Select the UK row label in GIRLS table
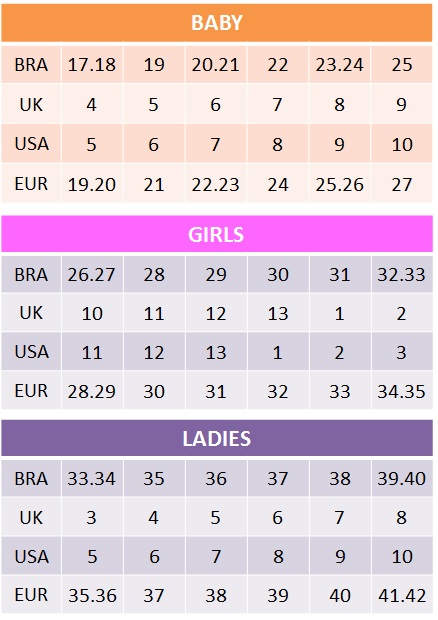Screen dimensions: 438x620 pyautogui.click(x=31, y=313)
